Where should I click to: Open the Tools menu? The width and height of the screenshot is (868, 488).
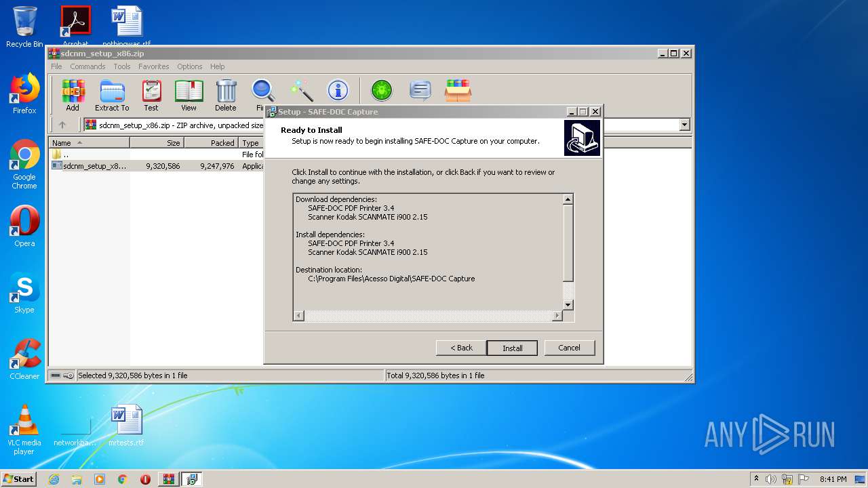(x=122, y=66)
